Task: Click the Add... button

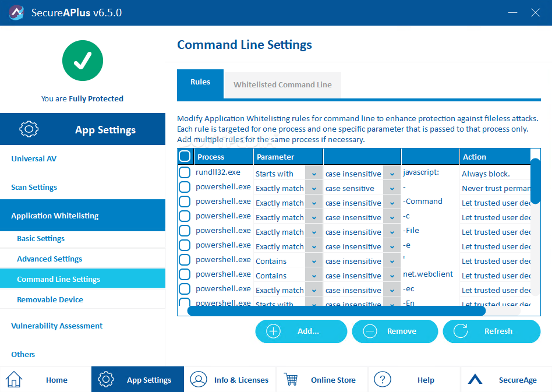Action: point(301,331)
